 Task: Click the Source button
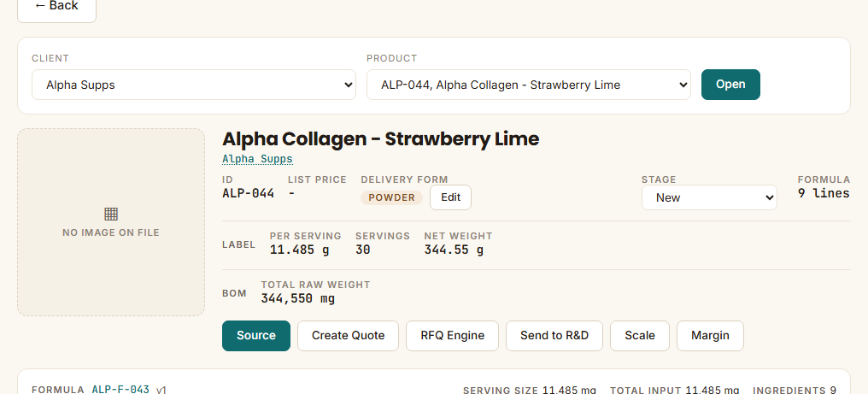point(256,336)
